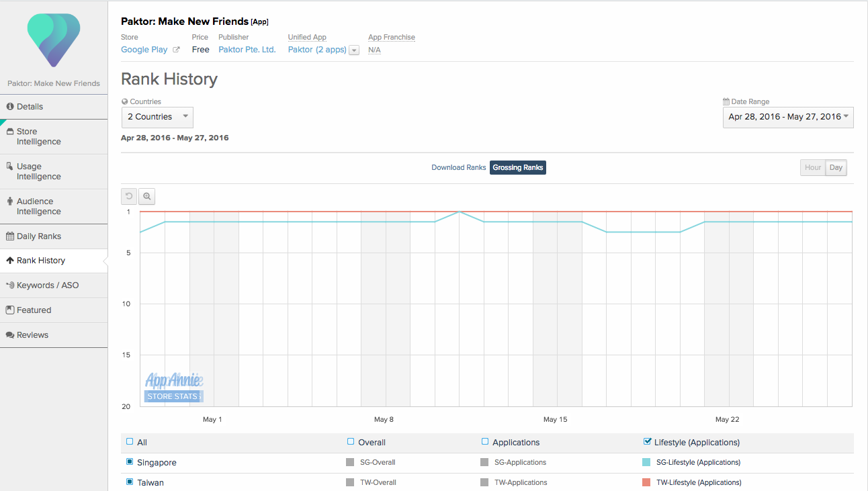Click the TW-Applications grey swatch
The image size is (868, 491).
484,483
